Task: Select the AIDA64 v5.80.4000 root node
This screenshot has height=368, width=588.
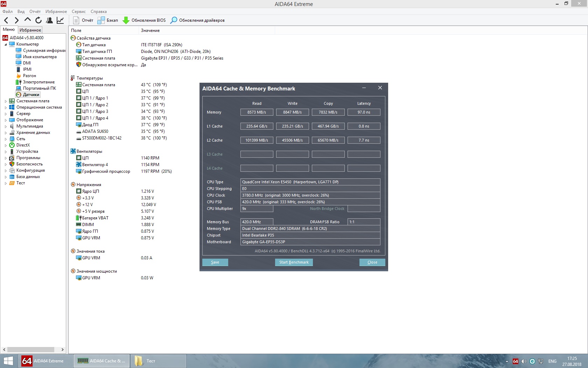Action: click(x=27, y=38)
